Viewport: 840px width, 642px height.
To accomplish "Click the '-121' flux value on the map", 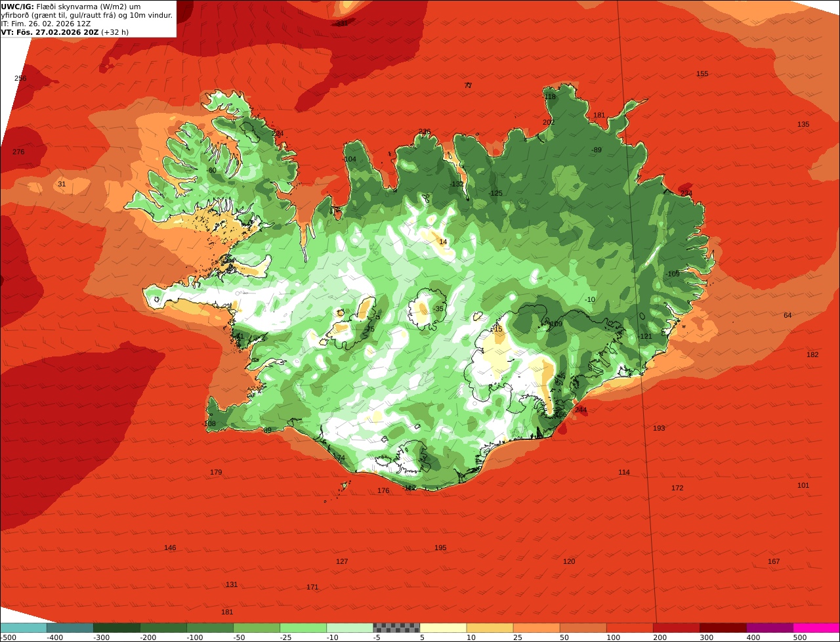I will pyautogui.click(x=645, y=336).
